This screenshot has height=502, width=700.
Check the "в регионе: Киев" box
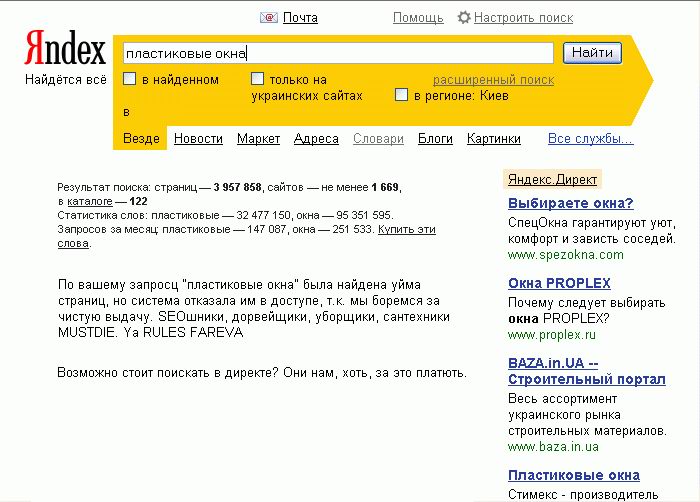[x=401, y=95]
